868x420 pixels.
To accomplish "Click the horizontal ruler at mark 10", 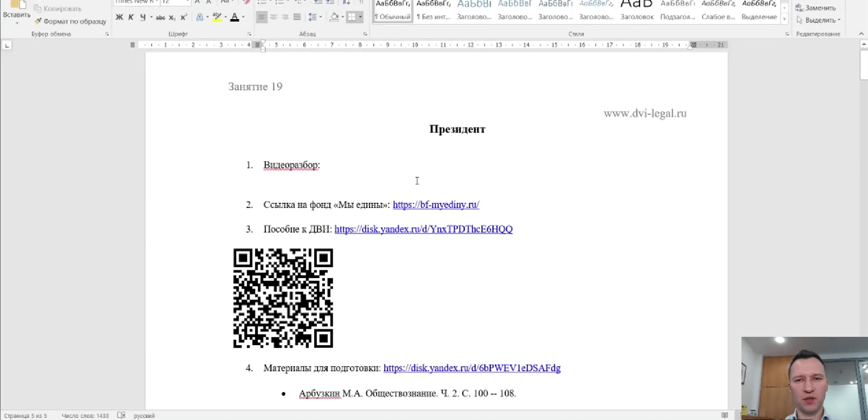I will pyautogui.click(x=415, y=45).
